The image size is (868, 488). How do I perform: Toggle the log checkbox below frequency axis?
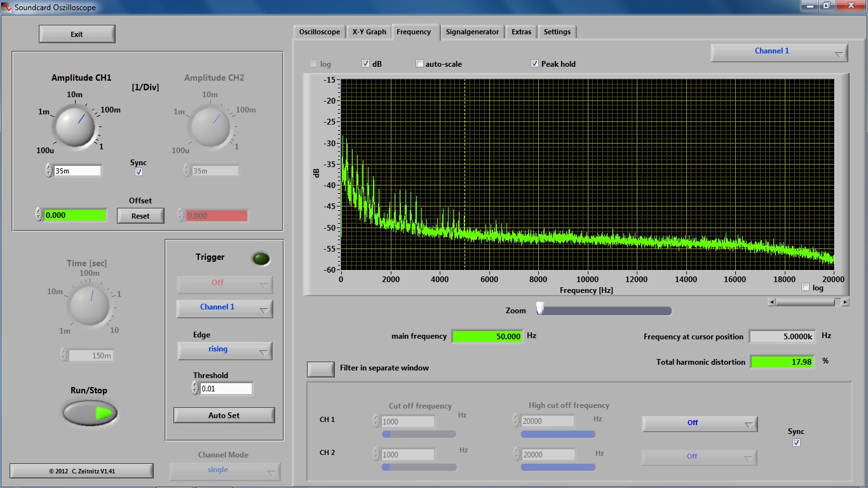[x=806, y=288]
